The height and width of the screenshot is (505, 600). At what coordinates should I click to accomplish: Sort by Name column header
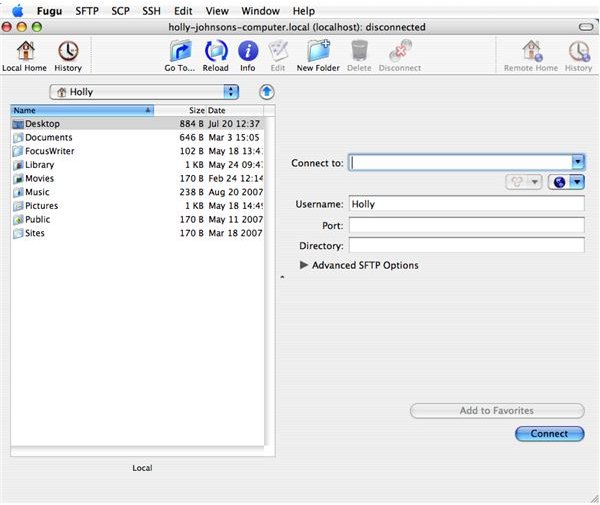coord(82,111)
